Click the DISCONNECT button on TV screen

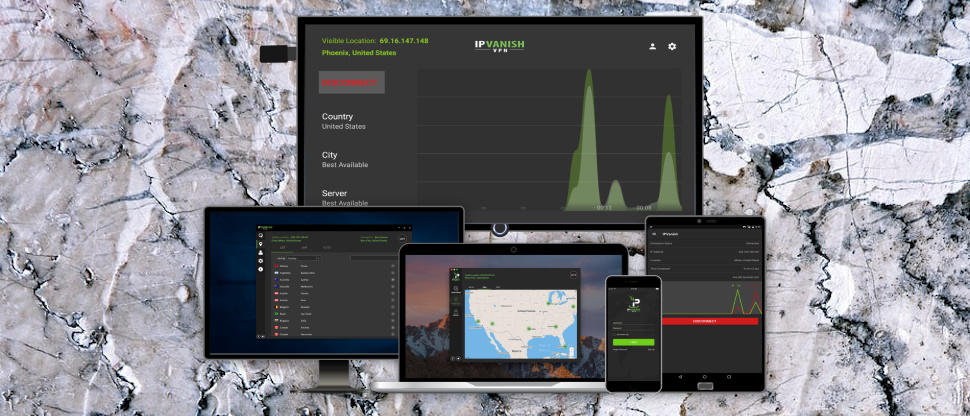[351, 82]
